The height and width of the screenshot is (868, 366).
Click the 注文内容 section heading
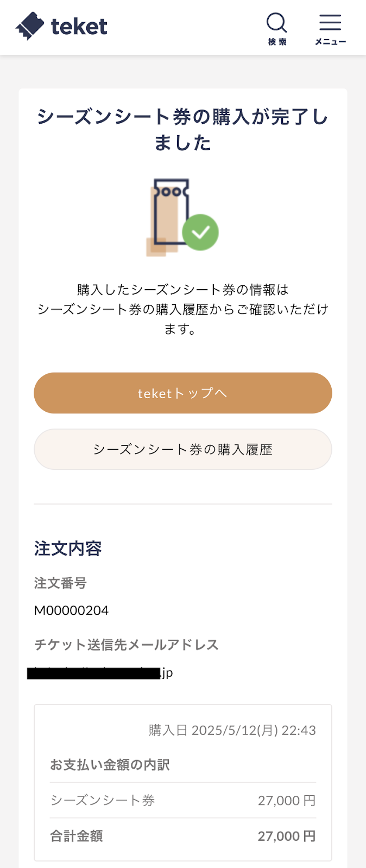(x=68, y=548)
